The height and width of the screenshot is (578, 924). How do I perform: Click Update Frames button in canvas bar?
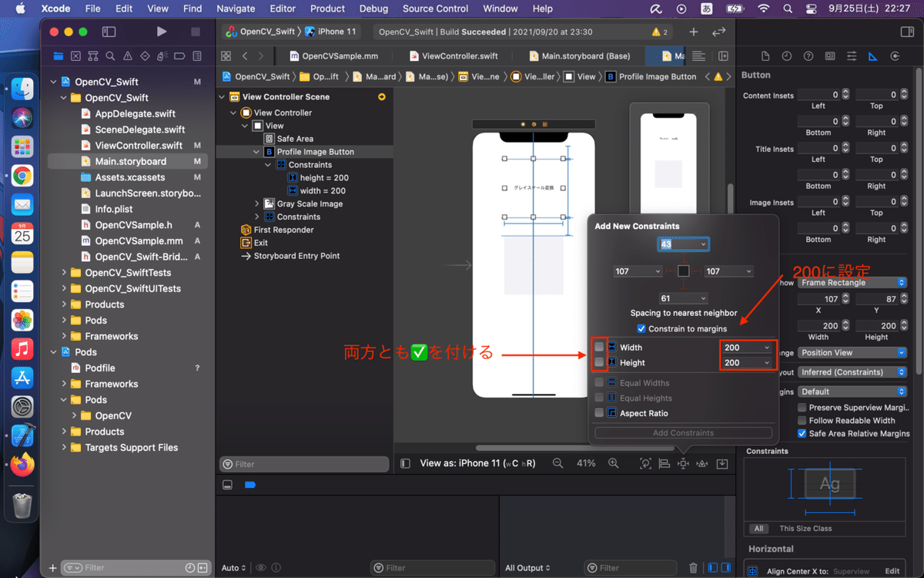(645, 463)
